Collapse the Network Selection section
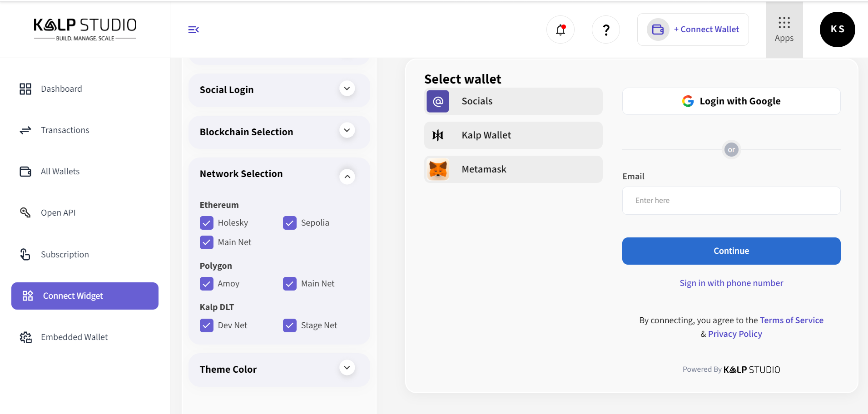The image size is (868, 414). click(347, 177)
